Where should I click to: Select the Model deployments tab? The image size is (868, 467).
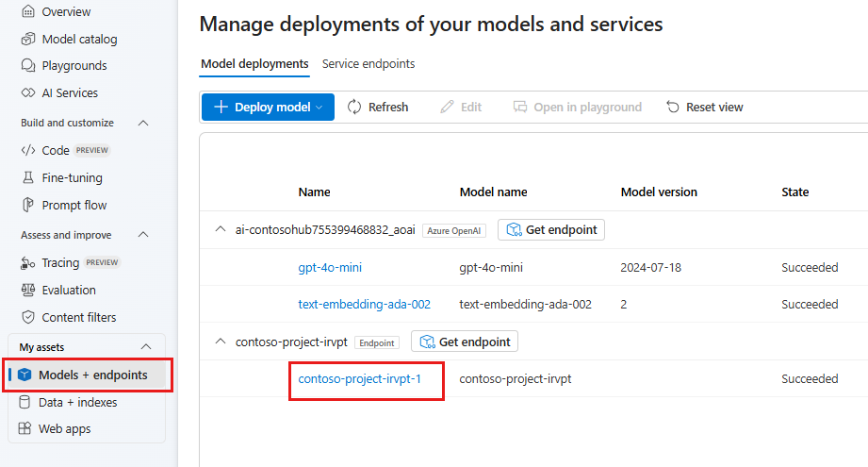click(254, 64)
